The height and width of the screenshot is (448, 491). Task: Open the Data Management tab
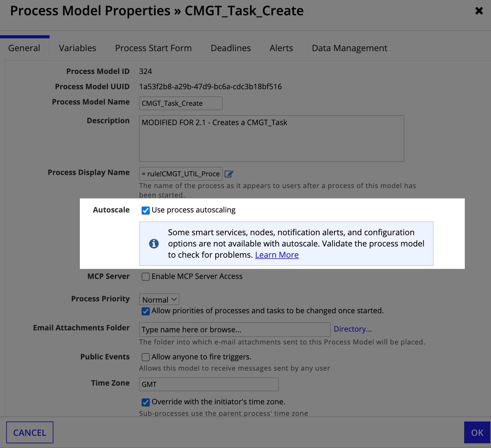tap(349, 48)
